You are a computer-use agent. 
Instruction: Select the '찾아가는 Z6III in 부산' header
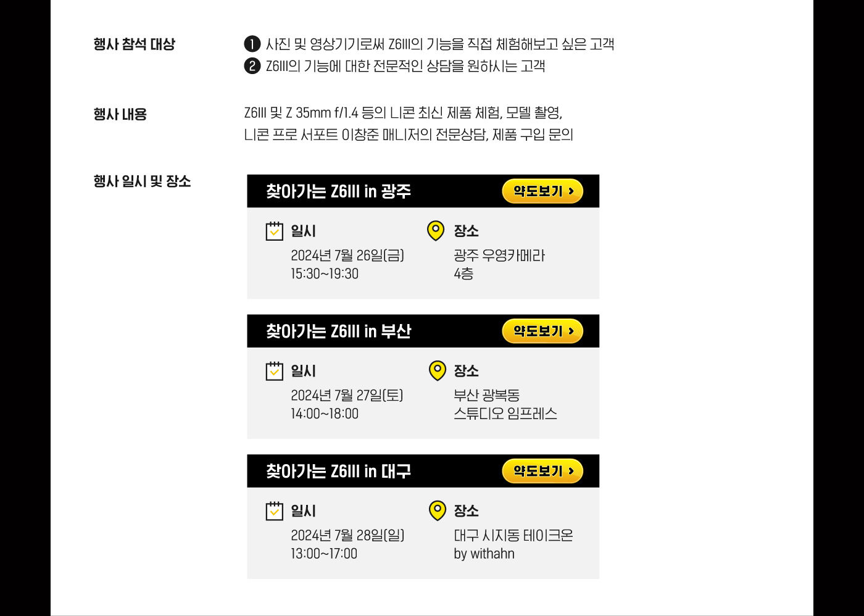[338, 331]
